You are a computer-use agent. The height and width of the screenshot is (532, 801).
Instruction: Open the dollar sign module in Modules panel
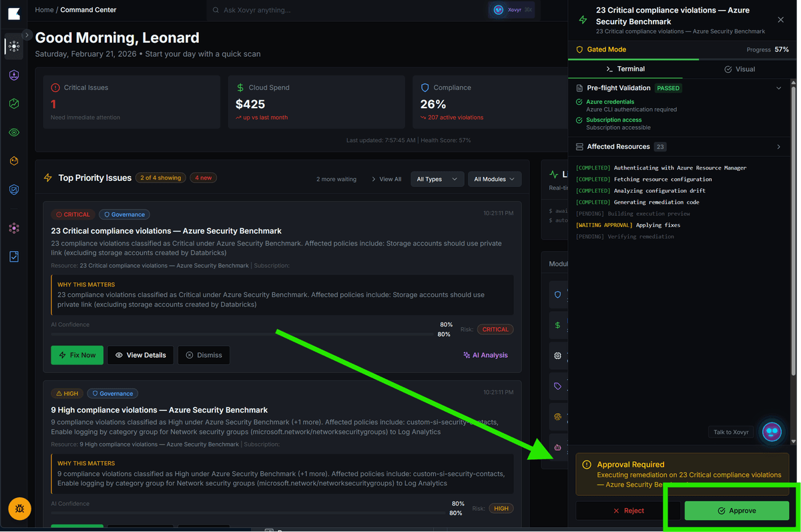(558, 324)
